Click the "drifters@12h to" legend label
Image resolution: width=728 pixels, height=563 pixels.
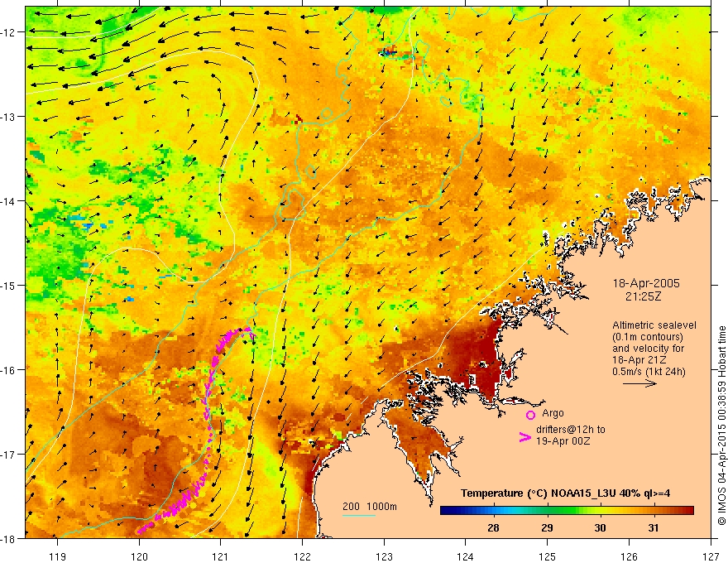coord(571,430)
